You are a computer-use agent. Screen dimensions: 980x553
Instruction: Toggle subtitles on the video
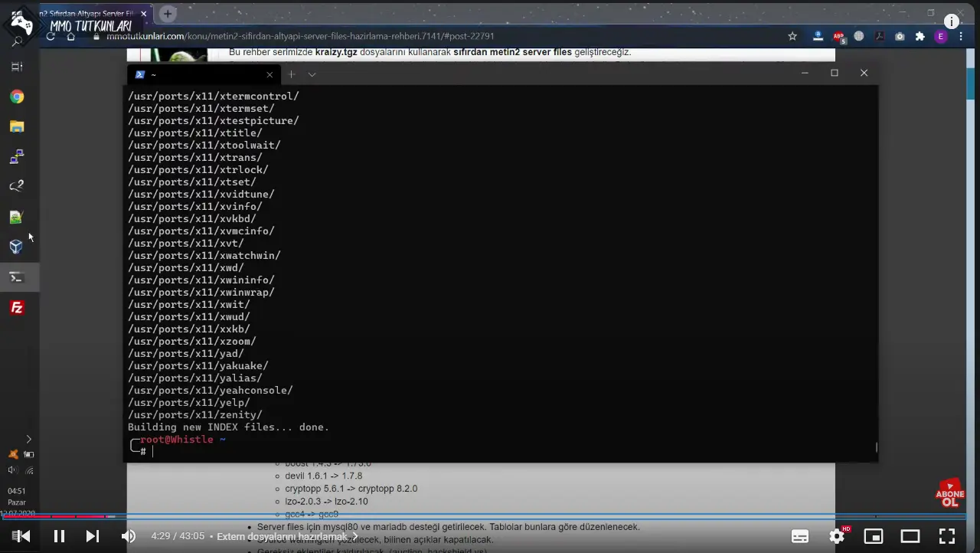click(x=800, y=536)
